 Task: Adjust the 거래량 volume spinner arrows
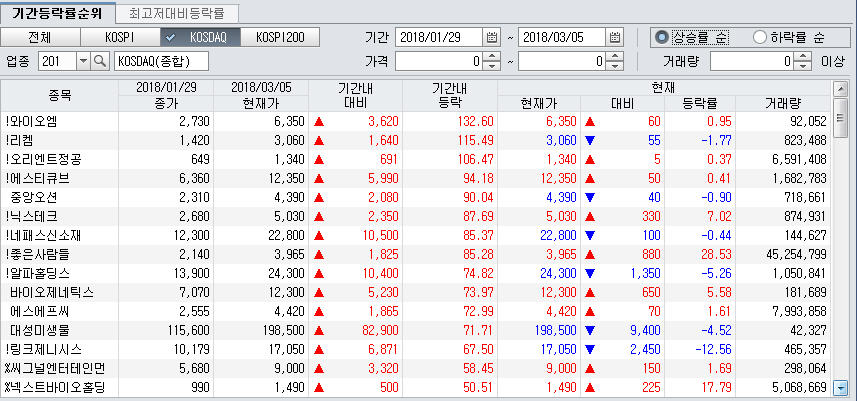point(803,61)
